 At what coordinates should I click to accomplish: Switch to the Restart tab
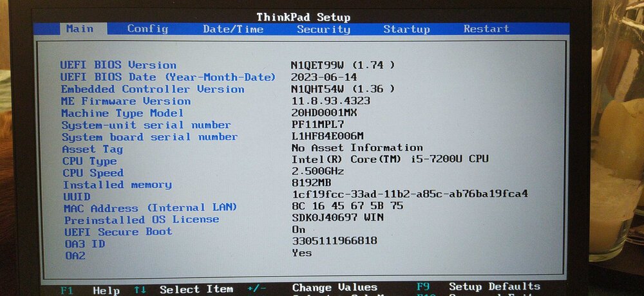(486, 29)
